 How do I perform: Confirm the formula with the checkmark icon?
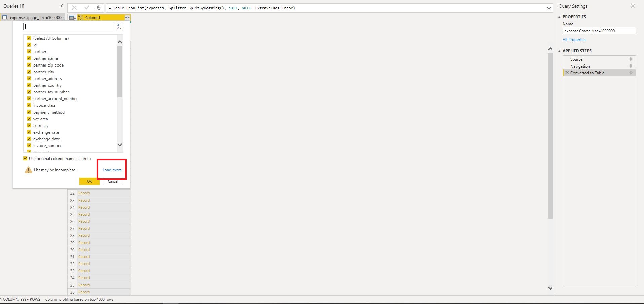tap(87, 8)
